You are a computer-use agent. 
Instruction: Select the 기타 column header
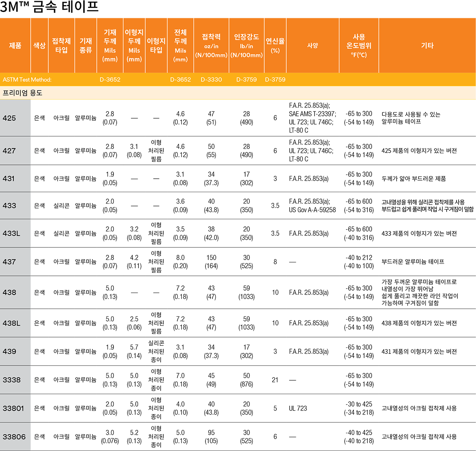[x=427, y=46]
